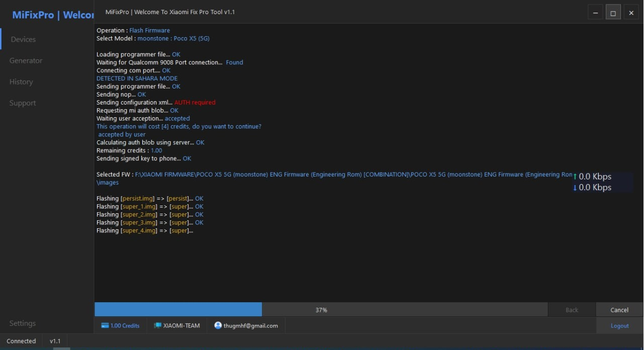Viewport: 644px width, 350px height.
Task: Open Settings in the sidebar
Action: click(23, 323)
